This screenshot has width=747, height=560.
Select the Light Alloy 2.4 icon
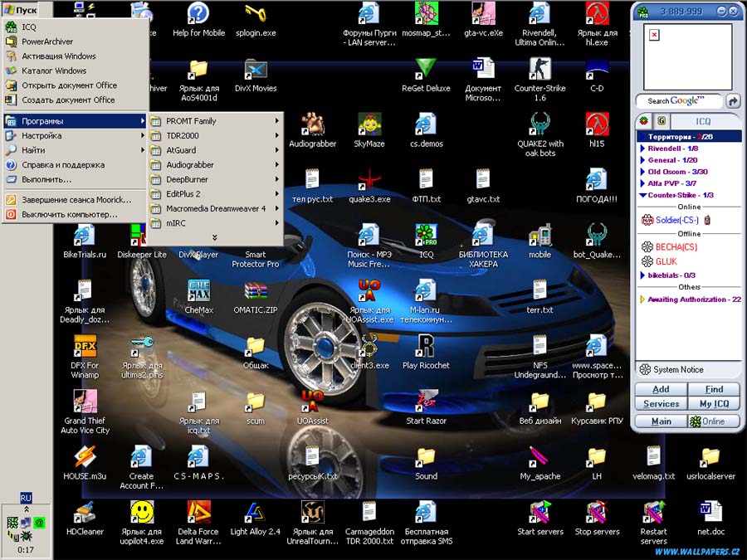click(256, 513)
